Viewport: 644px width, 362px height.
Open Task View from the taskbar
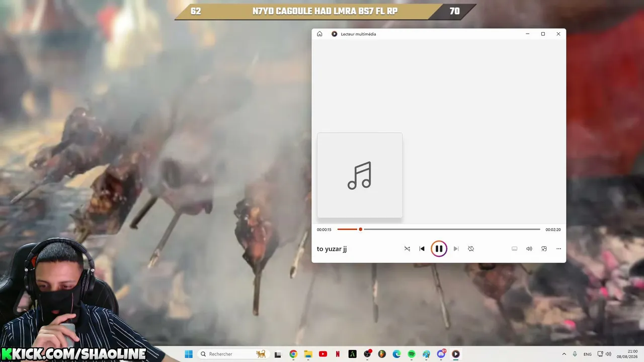click(278, 354)
